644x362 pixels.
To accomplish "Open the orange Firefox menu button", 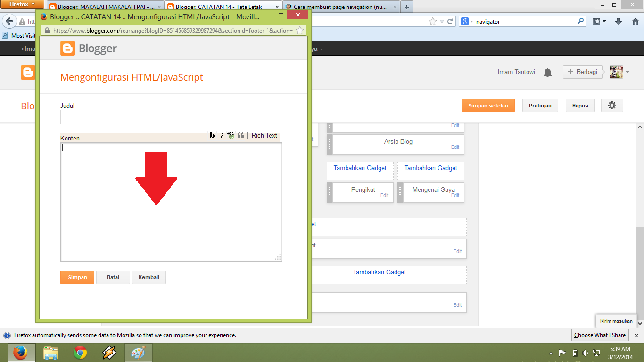I will 22,4.
